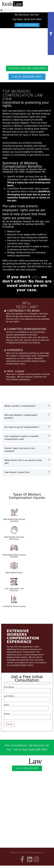Open the accessibility tools icon

point(51,33)
